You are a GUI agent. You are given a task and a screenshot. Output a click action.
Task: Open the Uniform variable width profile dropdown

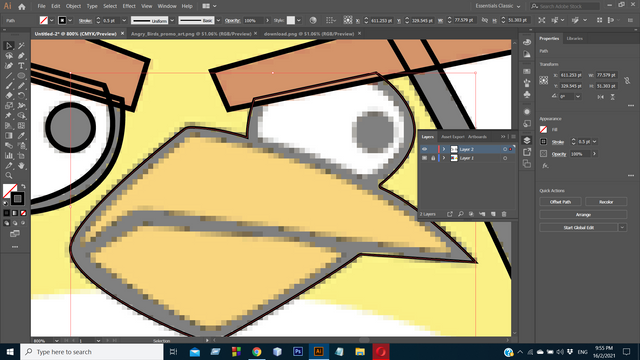[172, 20]
